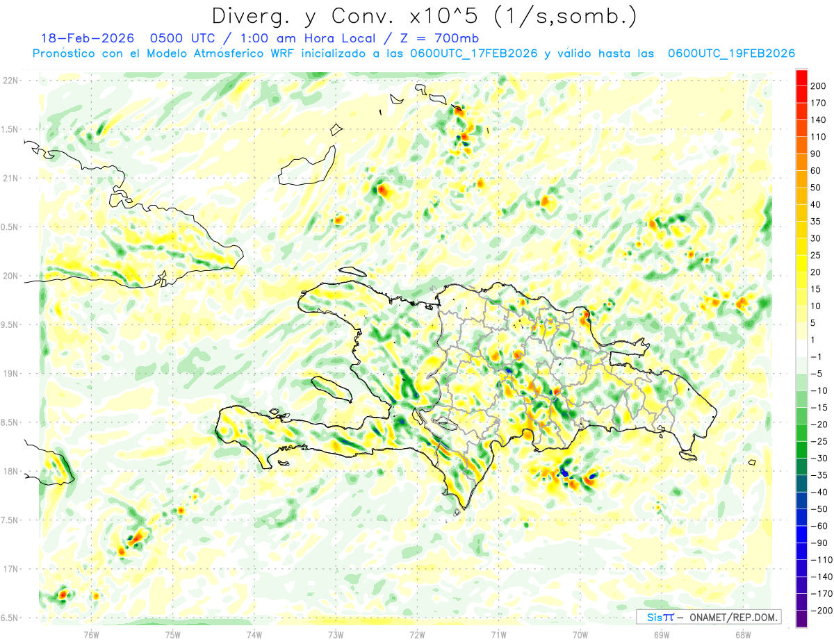This screenshot has height=644, width=834.
Task: Click the colorbar label '-20'
Action: [x=819, y=424]
